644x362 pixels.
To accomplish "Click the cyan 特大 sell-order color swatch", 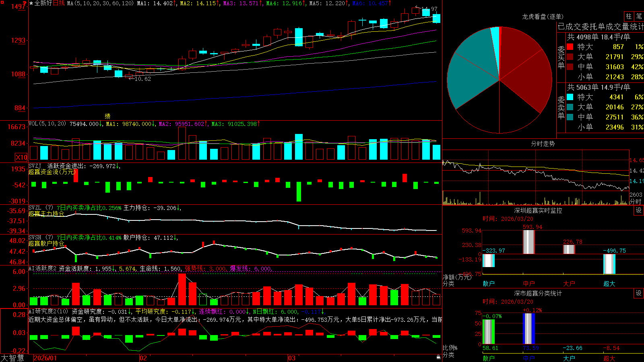I will click(x=570, y=97).
